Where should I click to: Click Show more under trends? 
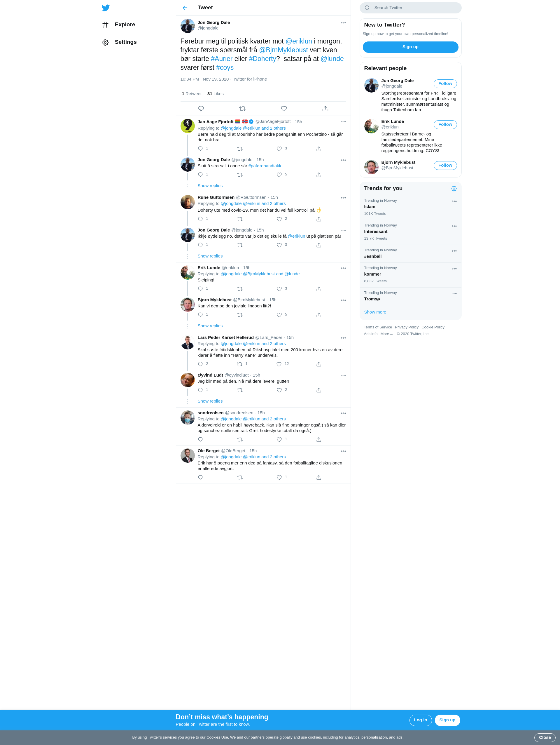[375, 312]
